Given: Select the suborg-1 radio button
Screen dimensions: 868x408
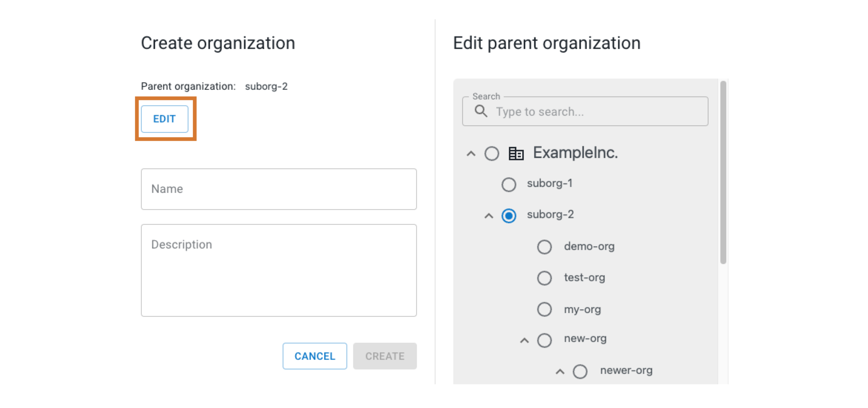Looking at the screenshot, I should click(x=509, y=184).
